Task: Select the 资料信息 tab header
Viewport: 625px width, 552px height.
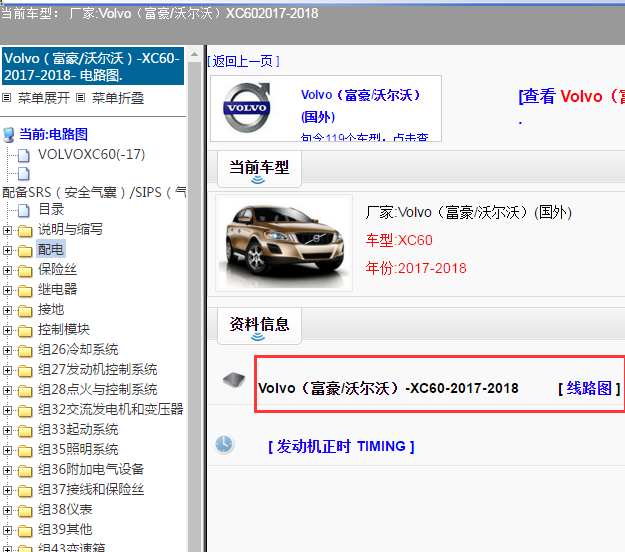Action: pyautogui.click(x=259, y=325)
